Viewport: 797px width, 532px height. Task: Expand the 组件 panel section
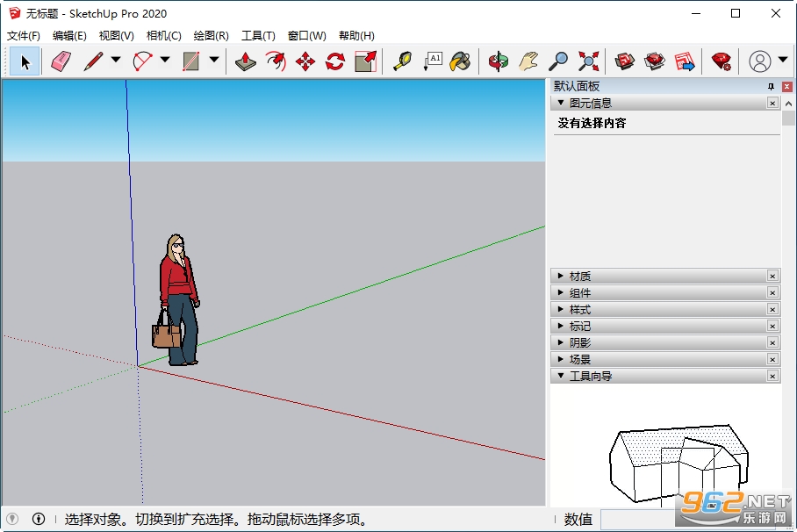[561, 292]
